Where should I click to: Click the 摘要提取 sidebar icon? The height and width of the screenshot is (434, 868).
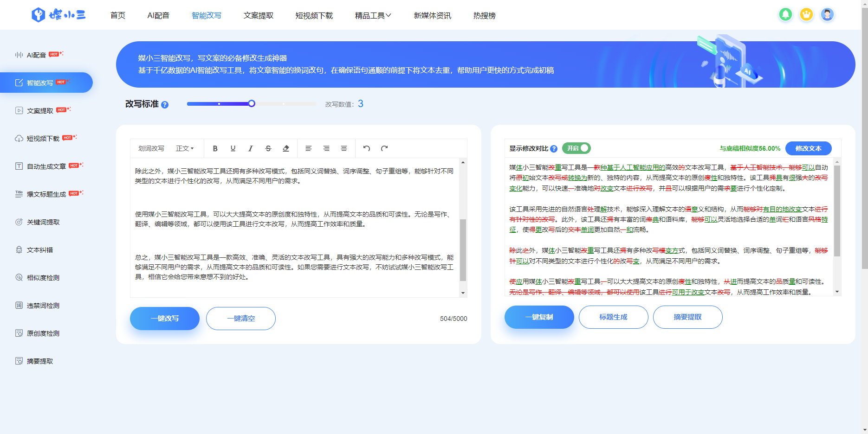click(19, 361)
